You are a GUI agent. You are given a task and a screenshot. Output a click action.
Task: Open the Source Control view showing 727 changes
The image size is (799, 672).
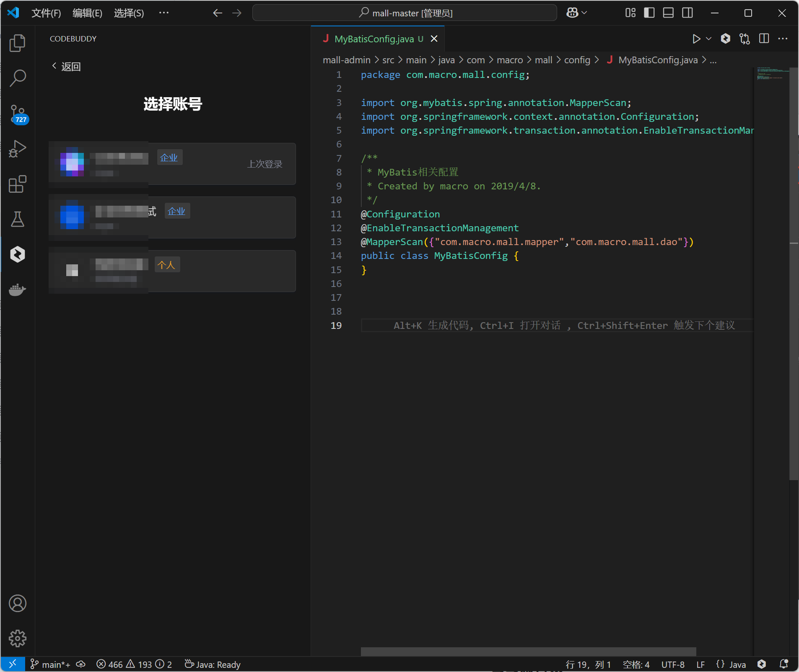18,114
